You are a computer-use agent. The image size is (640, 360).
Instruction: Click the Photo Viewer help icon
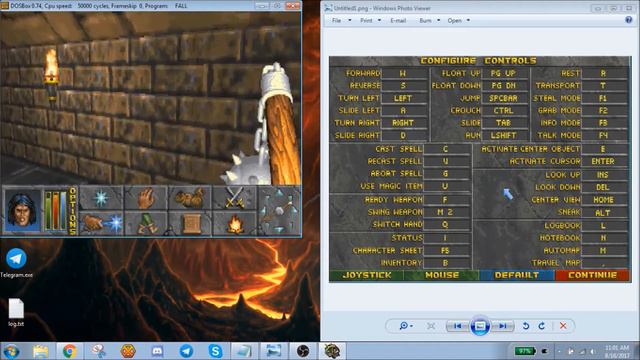tap(629, 20)
